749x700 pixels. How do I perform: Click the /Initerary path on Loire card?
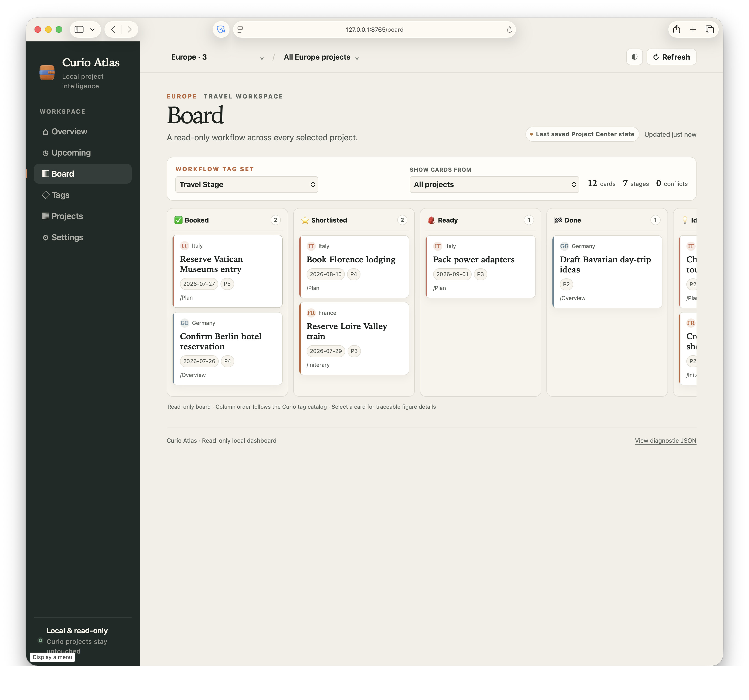(318, 365)
